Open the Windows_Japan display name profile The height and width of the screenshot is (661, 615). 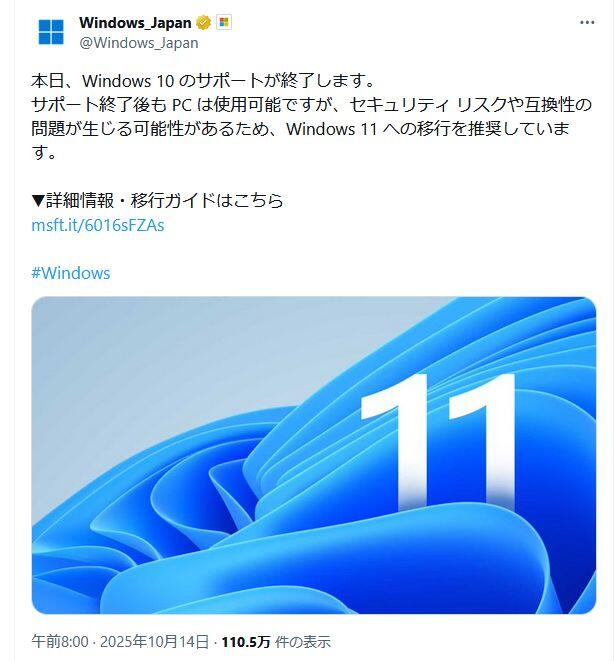135,22
